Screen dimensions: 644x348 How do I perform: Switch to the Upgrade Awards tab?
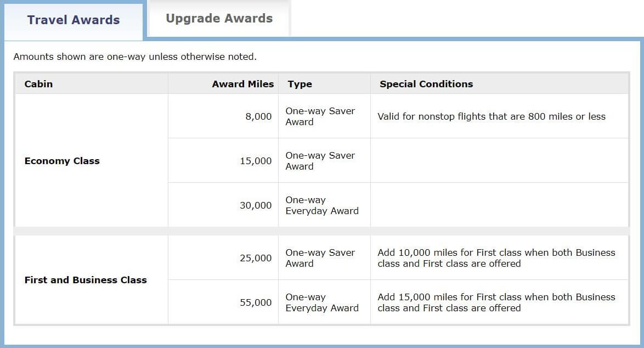(x=219, y=18)
